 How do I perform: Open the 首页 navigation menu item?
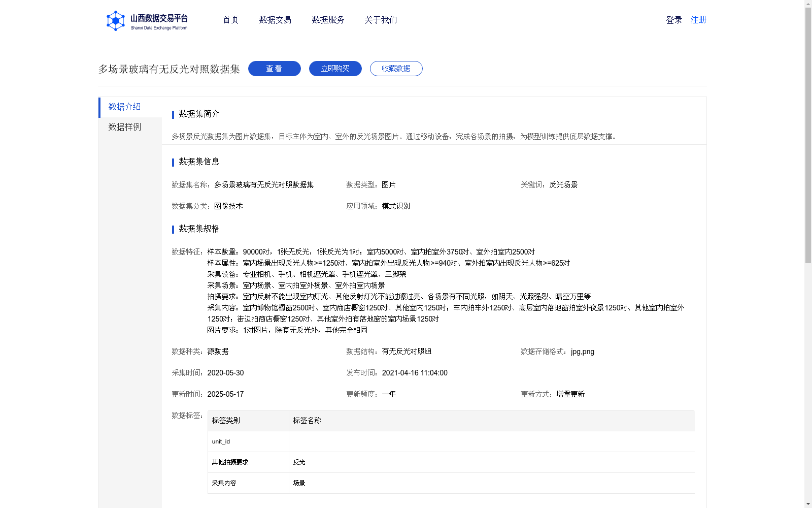pos(230,20)
